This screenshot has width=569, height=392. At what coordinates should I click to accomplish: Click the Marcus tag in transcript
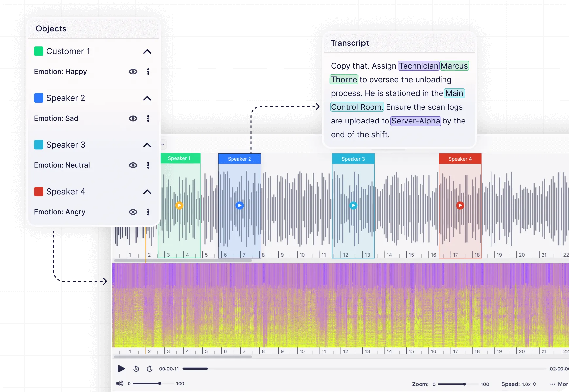[454, 66]
